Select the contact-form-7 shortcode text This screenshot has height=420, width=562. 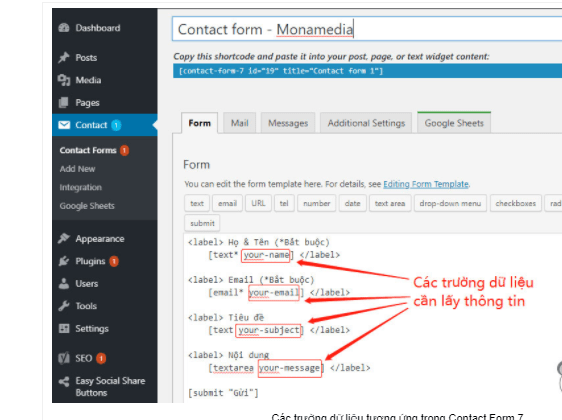[281, 71]
